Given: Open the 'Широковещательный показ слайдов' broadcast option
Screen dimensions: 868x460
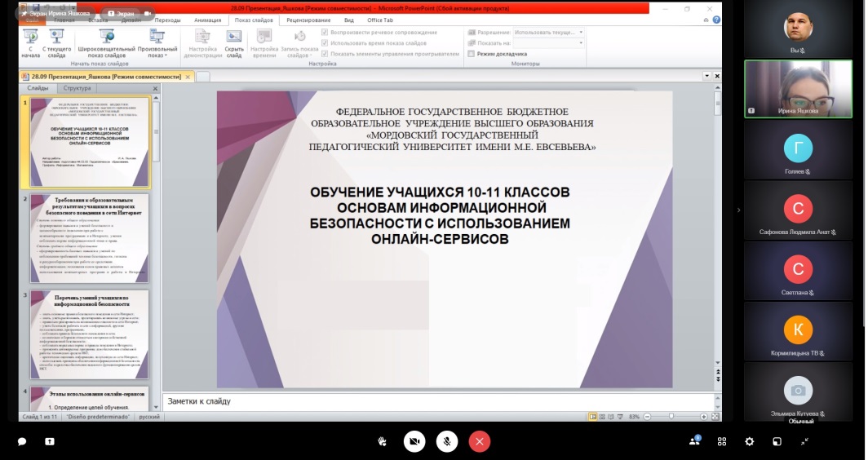Looking at the screenshot, I should [x=106, y=42].
